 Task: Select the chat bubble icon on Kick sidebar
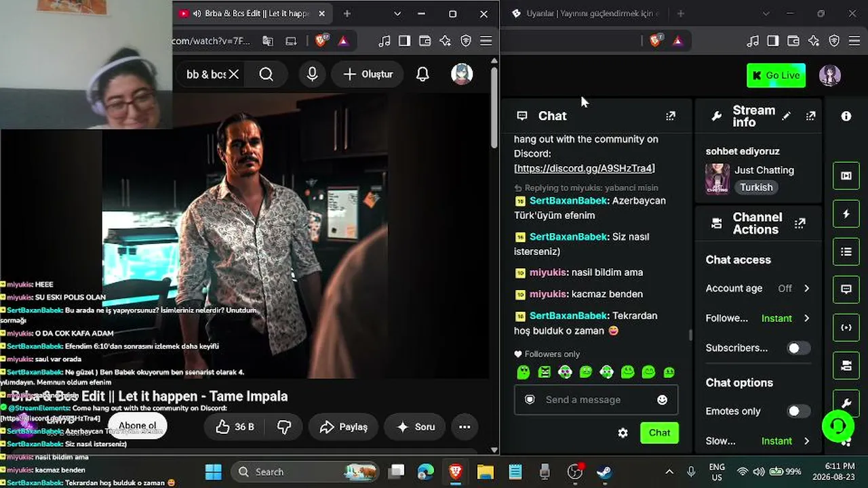click(x=846, y=289)
